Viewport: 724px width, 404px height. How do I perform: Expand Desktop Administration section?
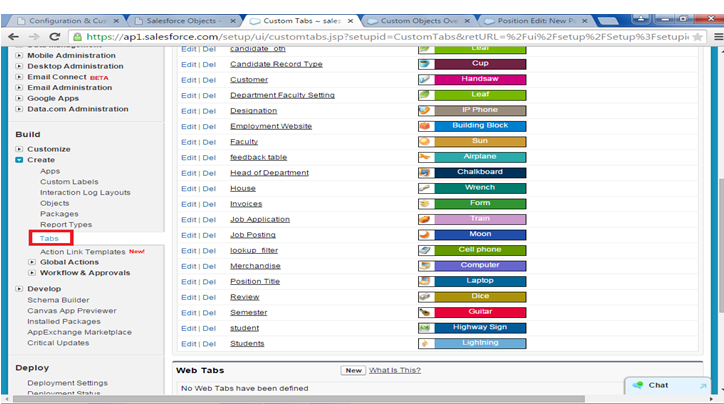click(x=19, y=66)
